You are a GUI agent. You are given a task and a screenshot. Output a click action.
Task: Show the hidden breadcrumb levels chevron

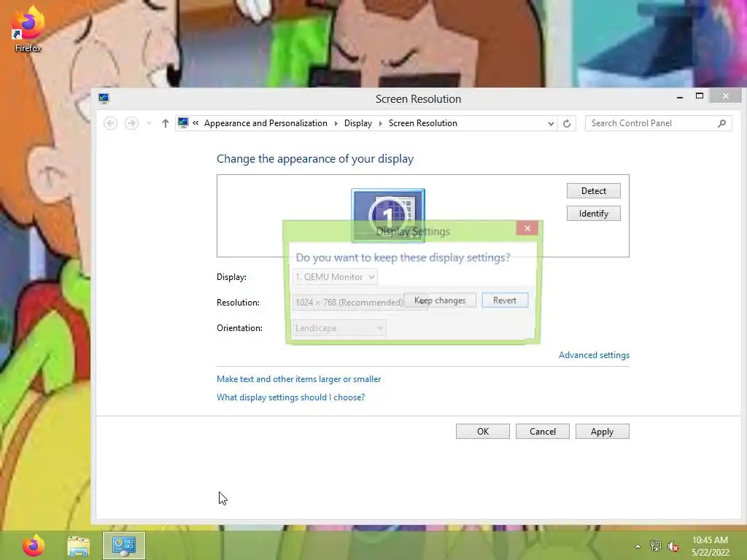pyautogui.click(x=196, y=123)
